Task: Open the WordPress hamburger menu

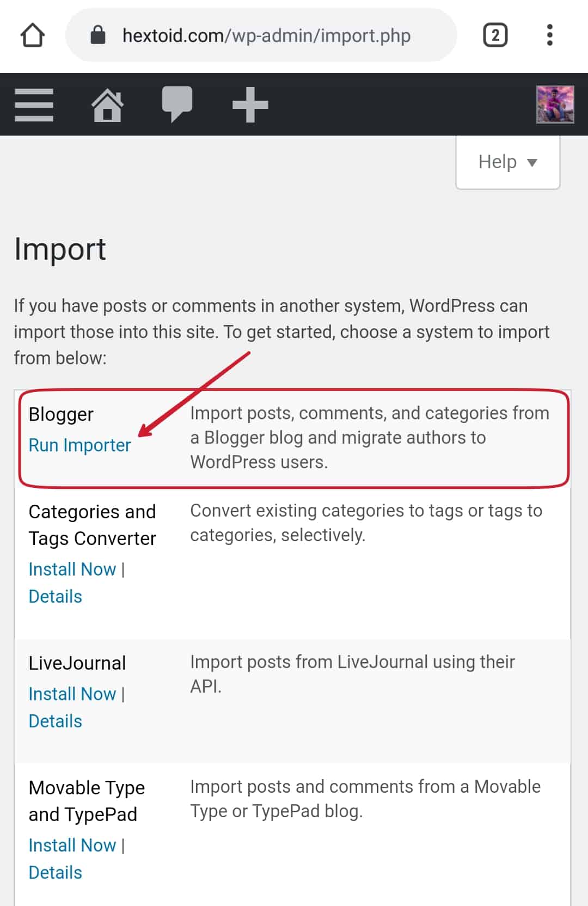Action: (34, 105)
